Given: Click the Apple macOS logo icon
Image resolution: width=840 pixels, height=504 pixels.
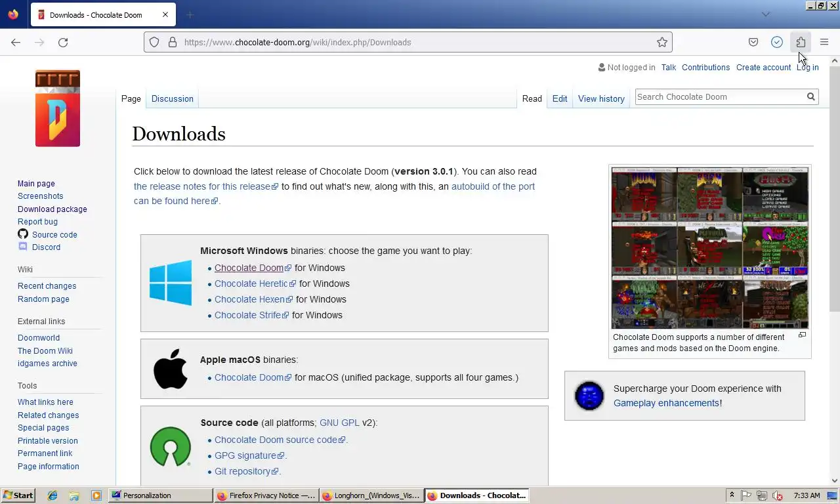Looking at the screenshot, I should coord(170,369).
